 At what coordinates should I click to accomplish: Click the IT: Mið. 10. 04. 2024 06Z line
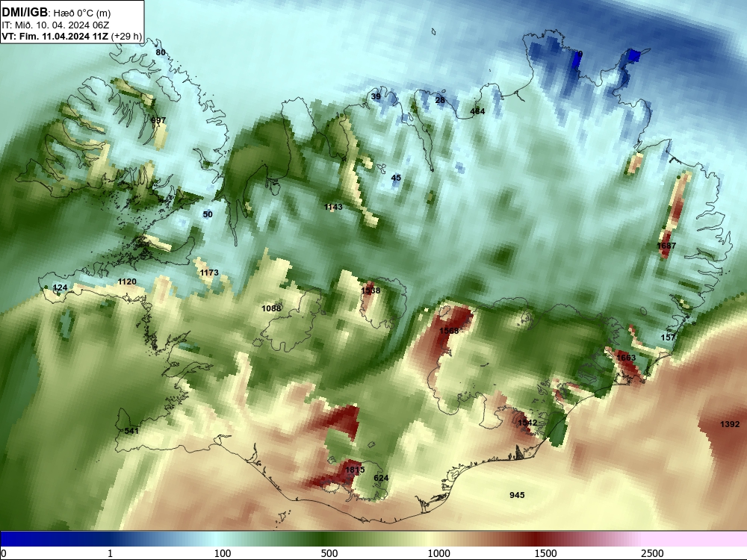click(55, 25)
